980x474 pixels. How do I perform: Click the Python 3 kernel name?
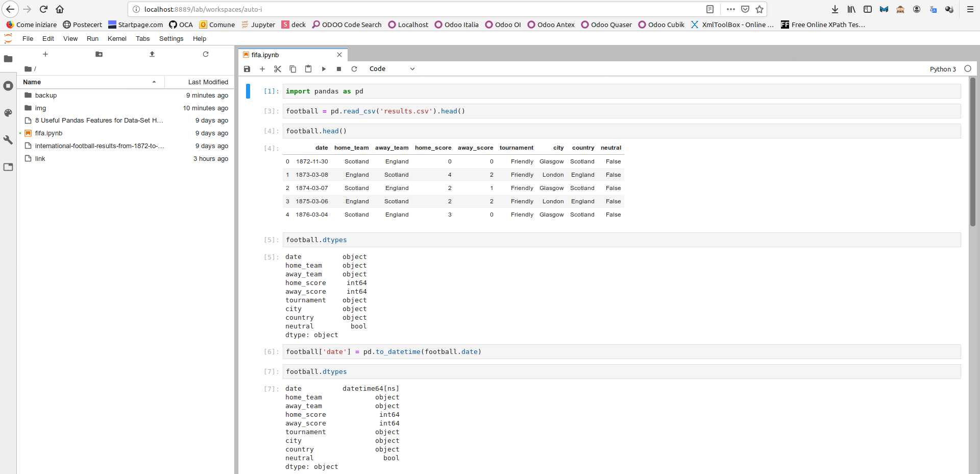click(943, 69)
